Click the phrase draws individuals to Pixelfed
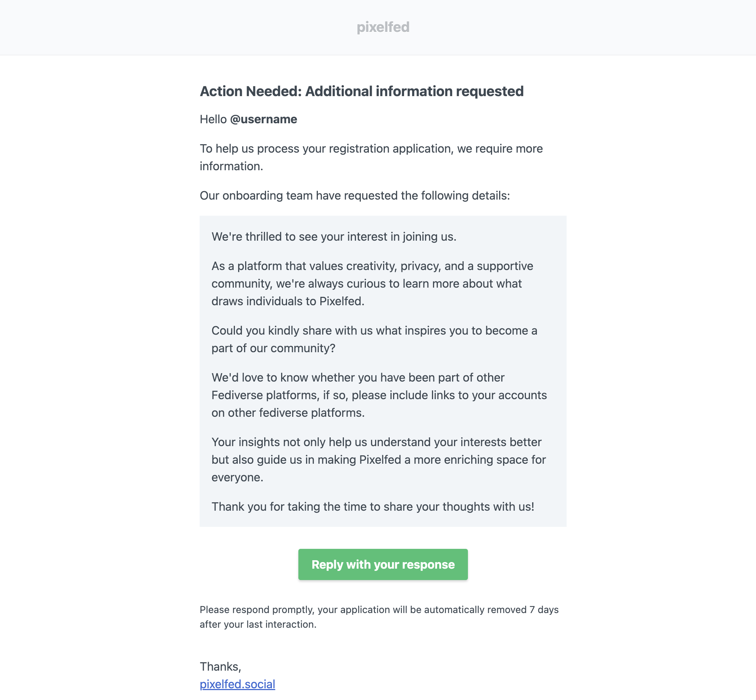The height and width of the screenshot is (700, 756). (x=288, y=301)
